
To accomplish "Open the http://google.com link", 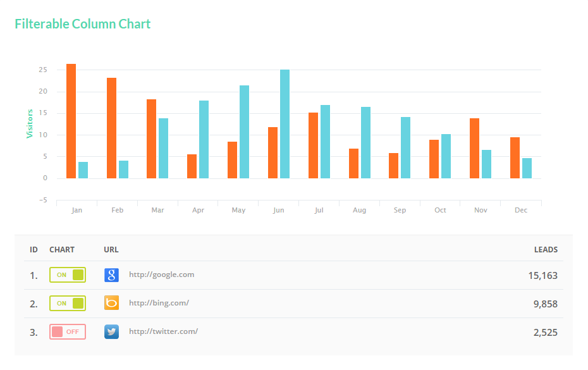I will coord(161,274).
